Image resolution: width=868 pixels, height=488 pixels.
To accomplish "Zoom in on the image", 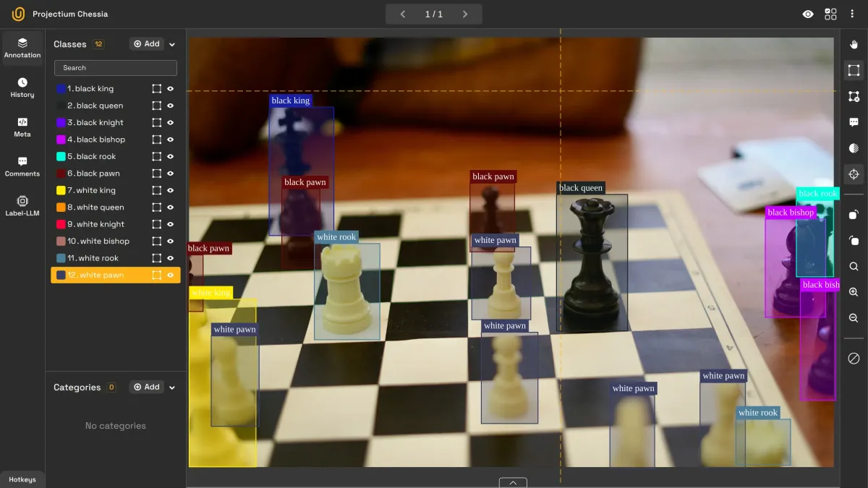I will coord(854,292).
